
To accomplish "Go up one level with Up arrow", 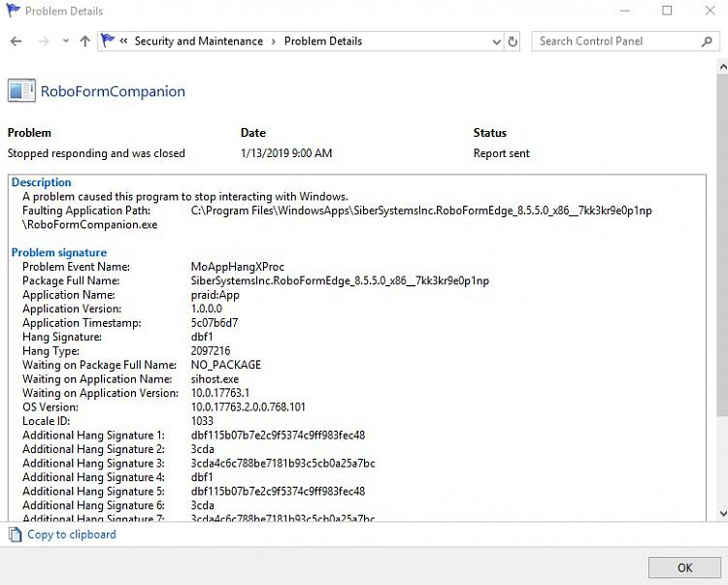I will pos(84,42).
